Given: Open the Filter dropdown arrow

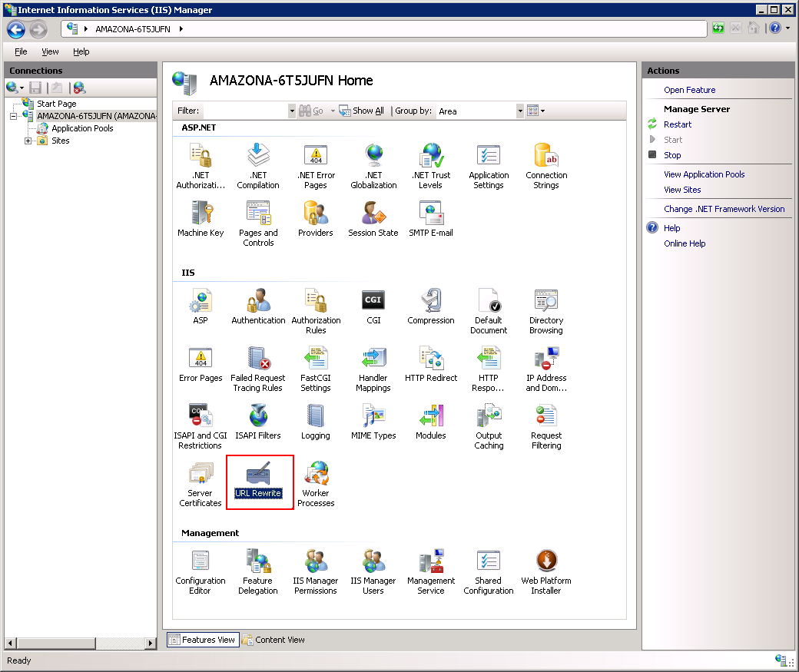Looking at the screenshot, I should point(291,111).
